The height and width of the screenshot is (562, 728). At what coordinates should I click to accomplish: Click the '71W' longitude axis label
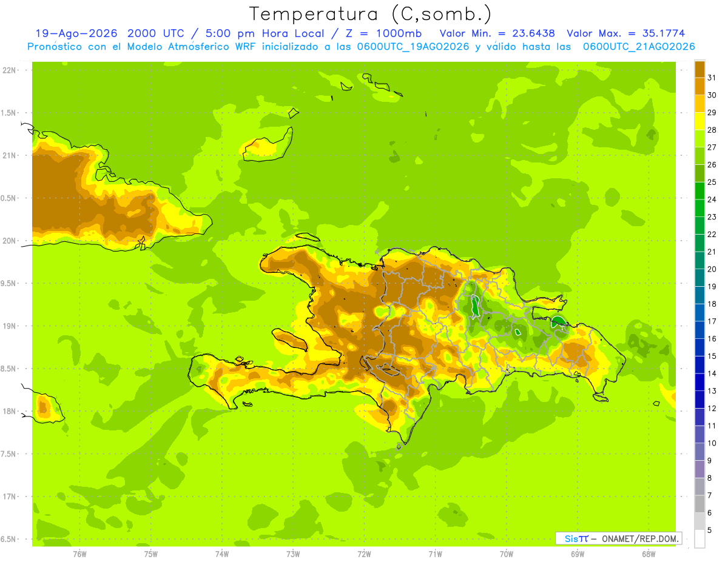[x=435, y=554]
